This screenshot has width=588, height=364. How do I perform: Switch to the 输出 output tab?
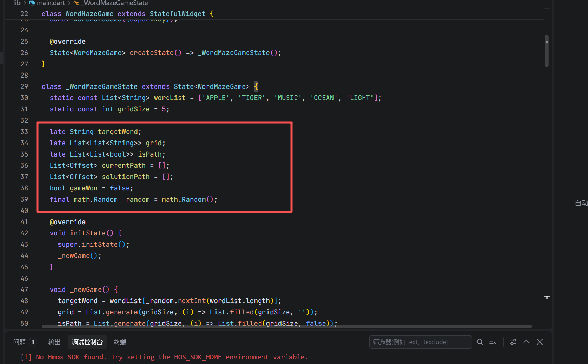[x=54, y=342]
